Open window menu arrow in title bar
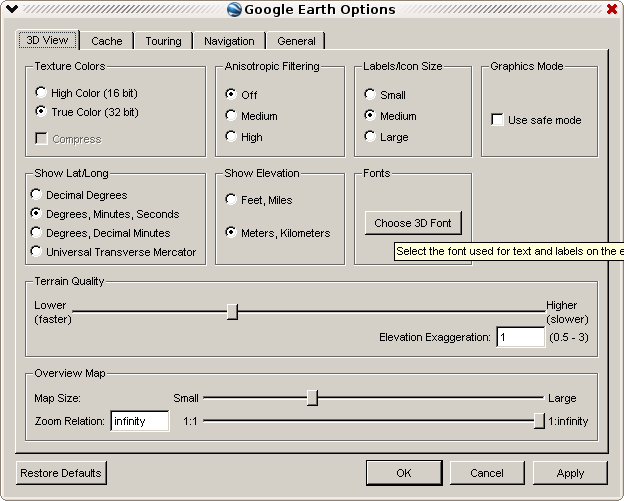The width and height of the screenshot is (624, 501). (x=12, y=9)
